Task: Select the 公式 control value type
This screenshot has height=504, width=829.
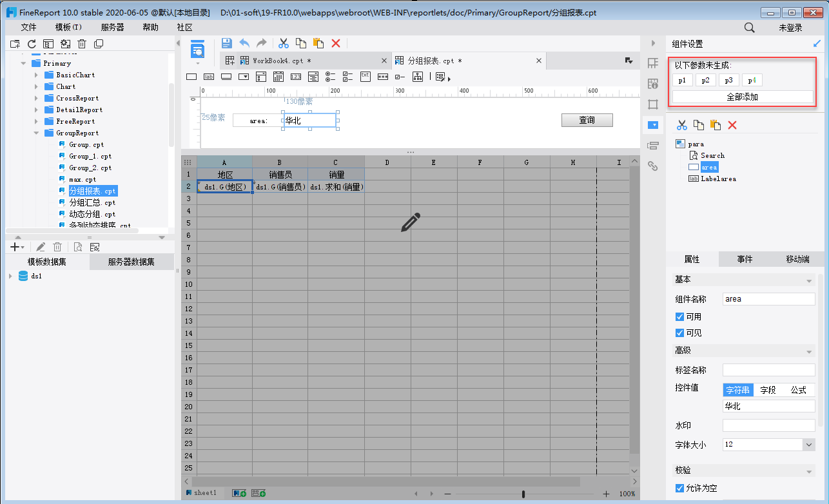Action: point(799,390)
